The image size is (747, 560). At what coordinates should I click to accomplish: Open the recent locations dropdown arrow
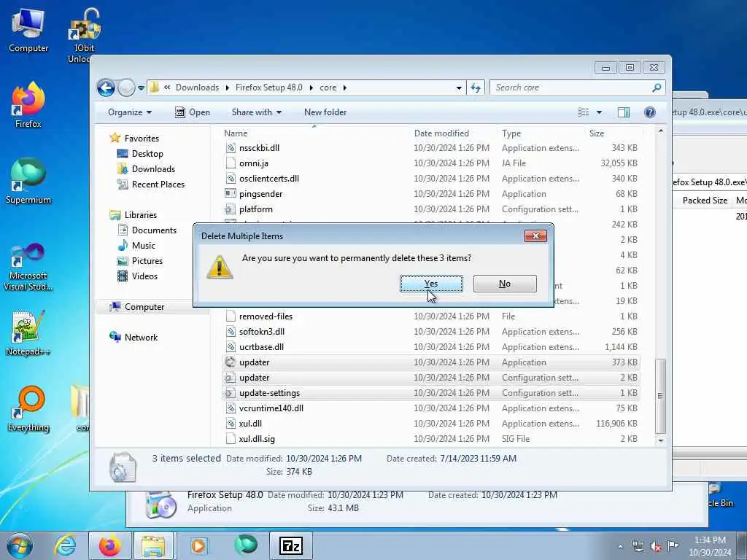pyautogui.click(x=141, y=88)
